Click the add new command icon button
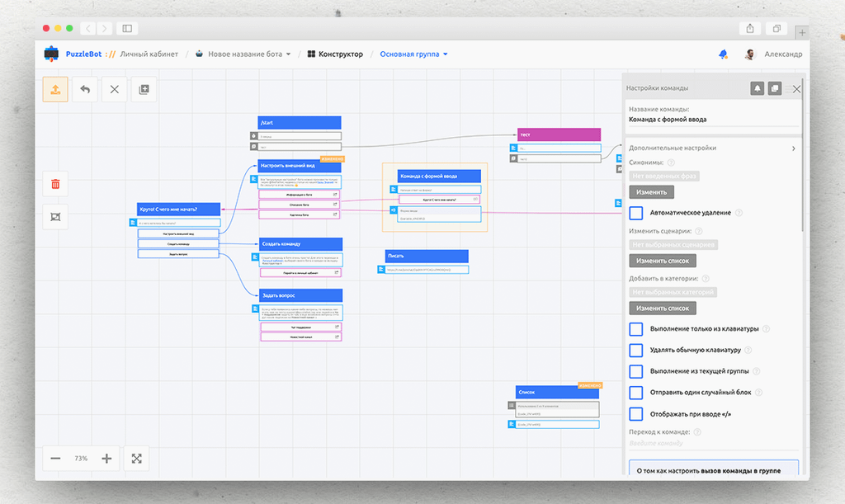The width and height of the screenshot is (845, 504). tap(144, 89)
